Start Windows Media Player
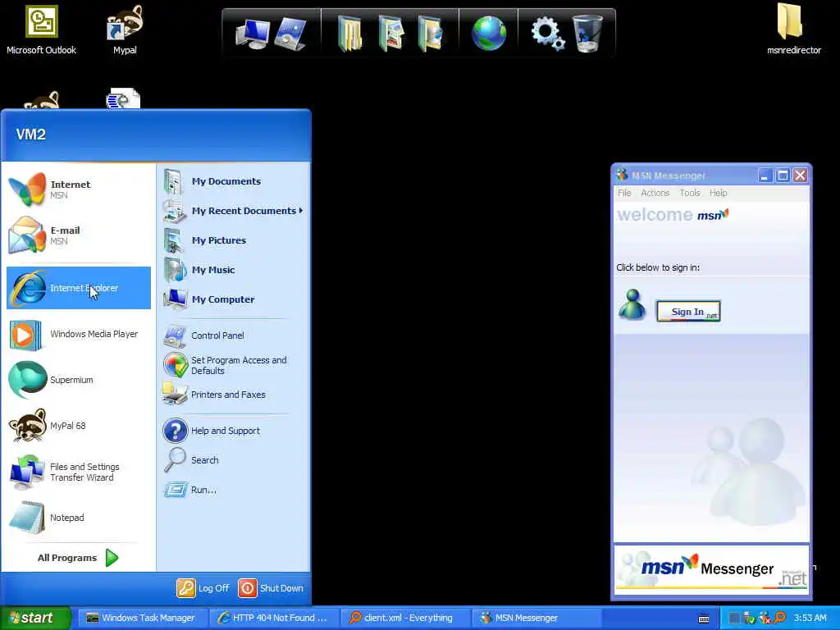Screen dimensions: 840x630 [79, 335]
